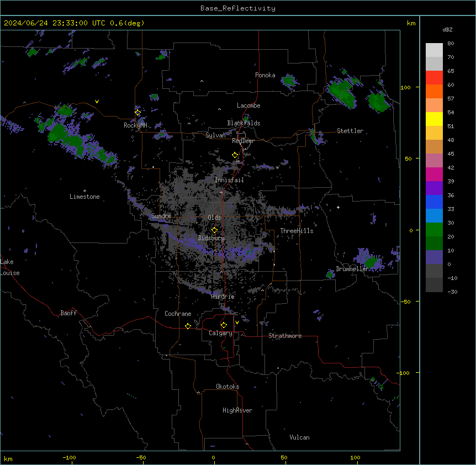Select the Ponoka label
The width and height of the screenshot is (476, 465).
pyautogui.click(x=265, y=75)
